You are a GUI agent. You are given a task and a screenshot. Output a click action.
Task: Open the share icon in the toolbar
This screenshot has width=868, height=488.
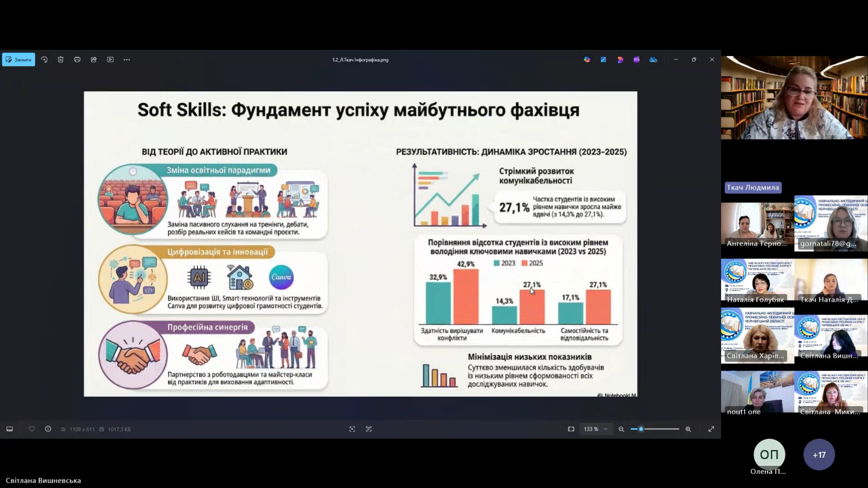[x=94, y=60]
